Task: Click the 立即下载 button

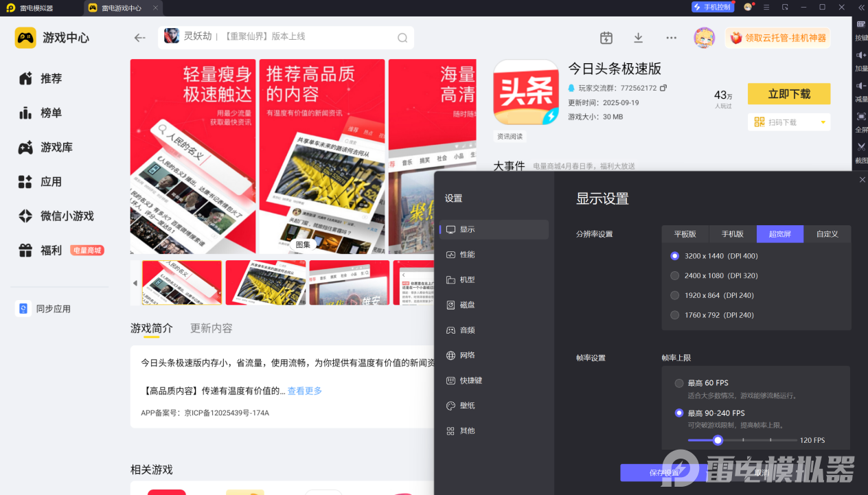Action: pyautogui.click(x=788, y=94)
